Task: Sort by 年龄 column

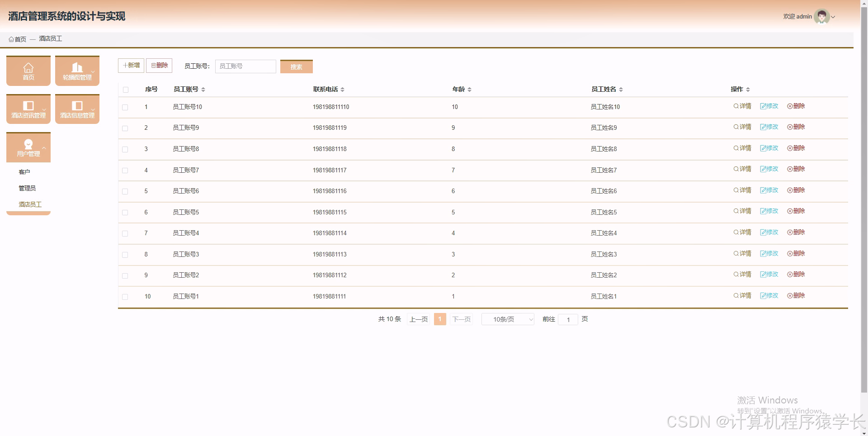Action: point(470,90)
